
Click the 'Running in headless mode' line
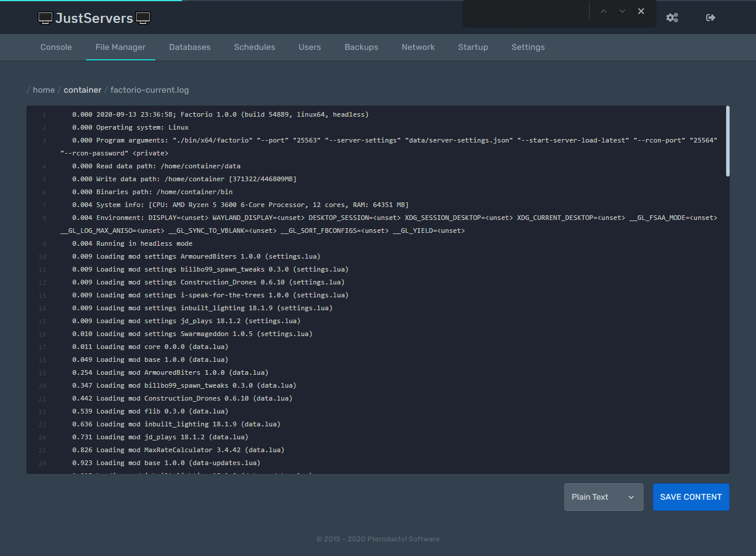click(x=132, y=243)
